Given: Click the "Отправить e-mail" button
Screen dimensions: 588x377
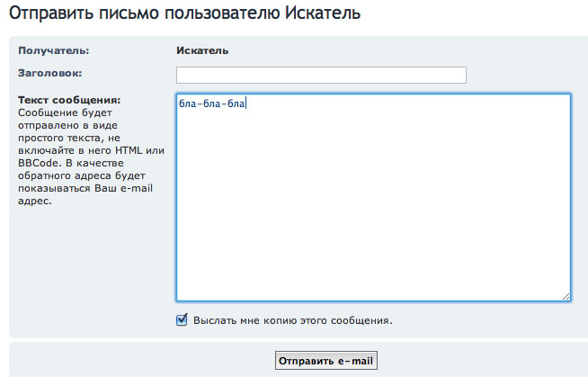Looking at the screenshot, I should pyautogui.click(x=325, y=361).
